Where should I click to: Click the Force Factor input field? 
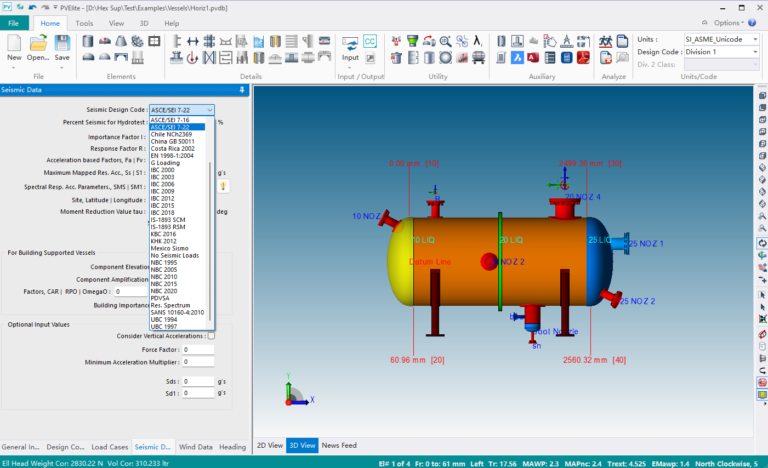click(x=198, y=349)
